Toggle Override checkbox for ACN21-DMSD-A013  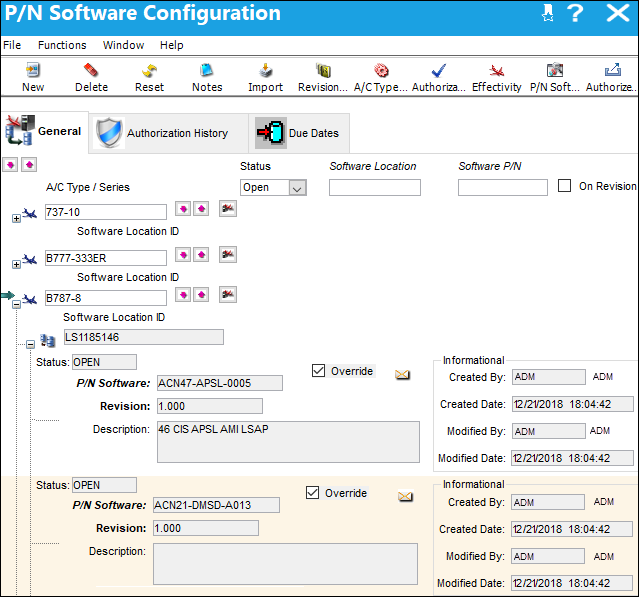tap(312, 493)
